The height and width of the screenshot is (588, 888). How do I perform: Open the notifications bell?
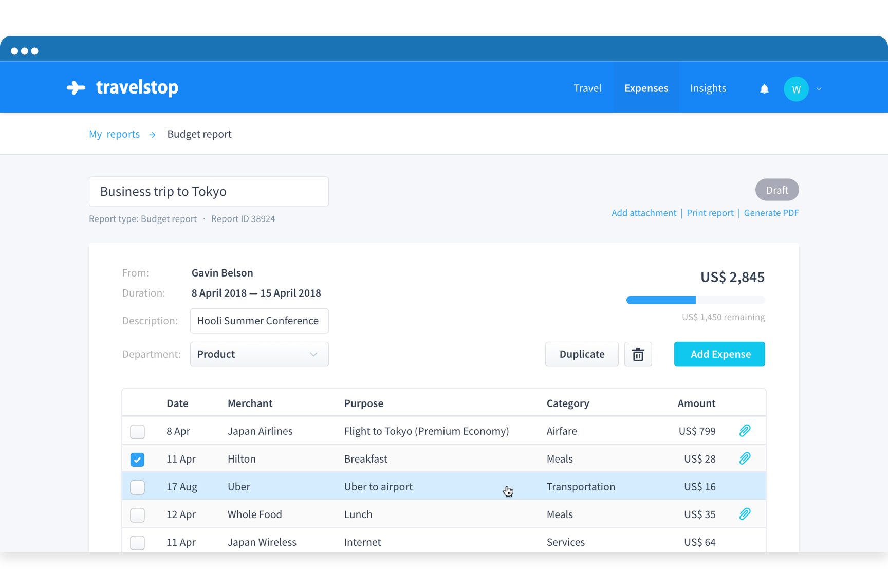[764, 89]
